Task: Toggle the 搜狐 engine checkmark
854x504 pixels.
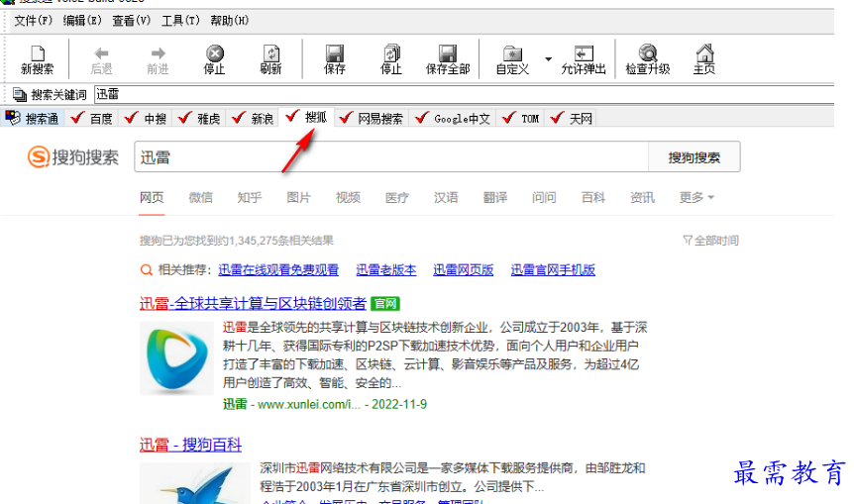Action: 292,116
